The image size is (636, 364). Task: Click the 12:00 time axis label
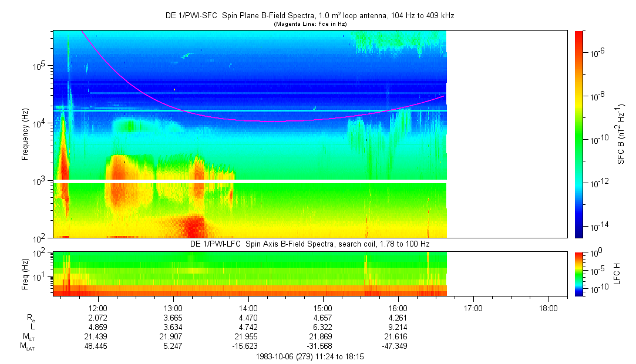pos(97,308)
